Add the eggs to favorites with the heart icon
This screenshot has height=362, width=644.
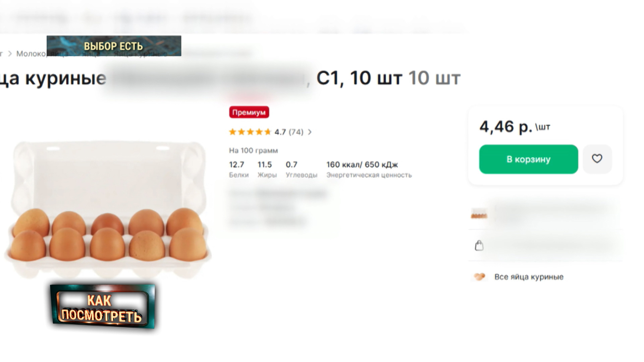597,159
